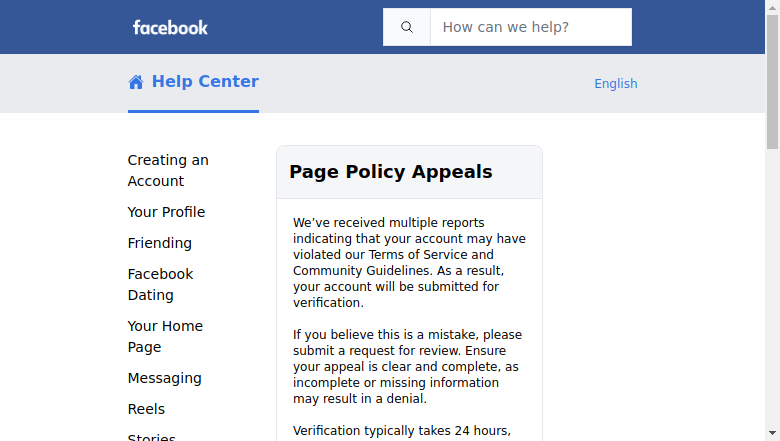Change language via the English link
This screenshot has width=780, height=441.
[x=616, y=84]
